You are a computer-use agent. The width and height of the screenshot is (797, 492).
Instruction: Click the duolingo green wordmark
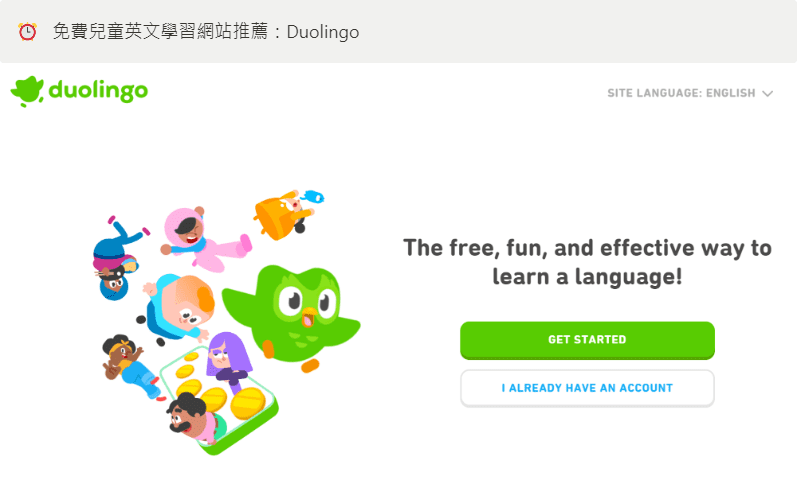pyautogui.click(x=98, y=91)
